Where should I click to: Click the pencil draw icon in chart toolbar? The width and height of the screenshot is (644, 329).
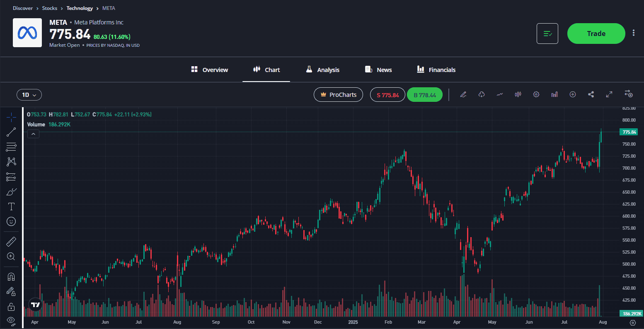(463, 95)
